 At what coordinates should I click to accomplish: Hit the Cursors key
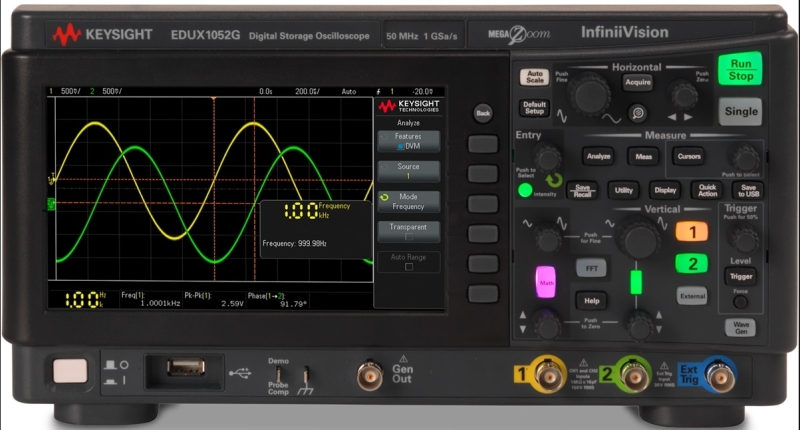click(689, 157)
